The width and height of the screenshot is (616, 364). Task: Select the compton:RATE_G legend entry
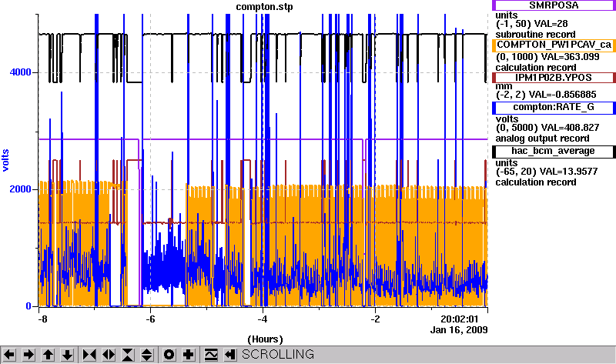click(x=553, y=107)
